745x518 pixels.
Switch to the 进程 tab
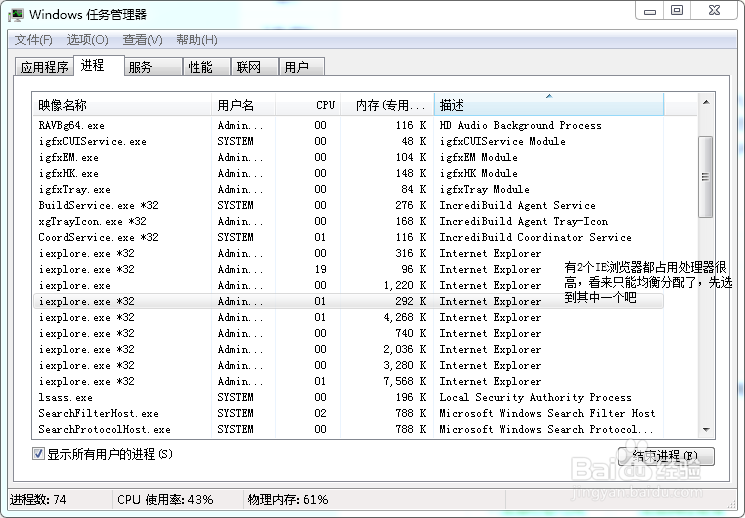[x=99, y=66]
